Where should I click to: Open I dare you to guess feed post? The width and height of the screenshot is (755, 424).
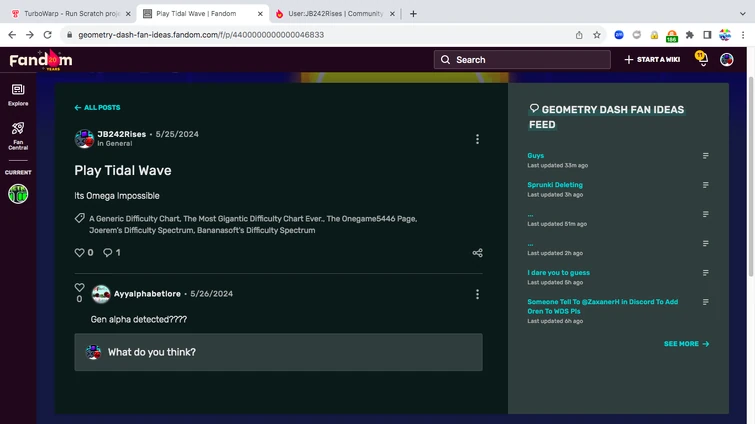[559, 272]
